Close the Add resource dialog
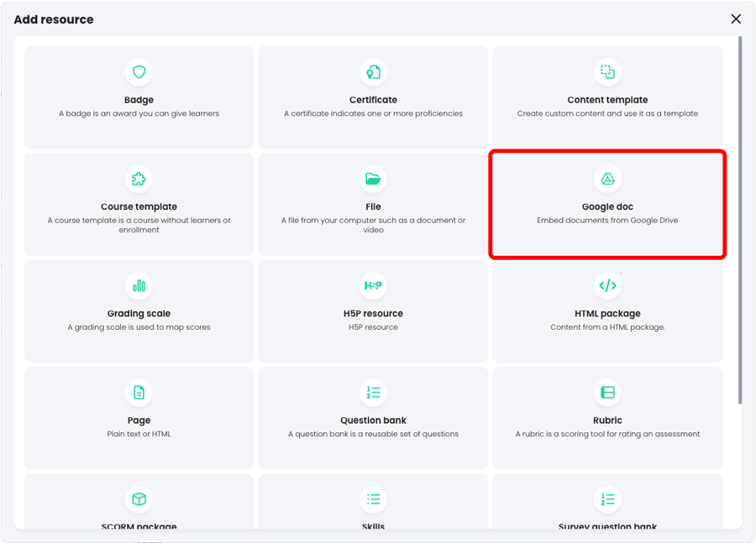This screenshot has width=756, height=543. coord(736,18)
